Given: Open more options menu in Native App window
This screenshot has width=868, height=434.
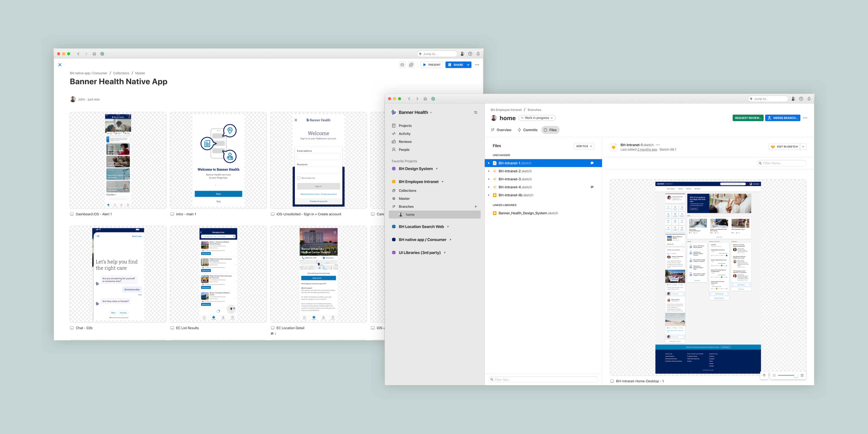Looking at the screenshot, I should 477,65.
